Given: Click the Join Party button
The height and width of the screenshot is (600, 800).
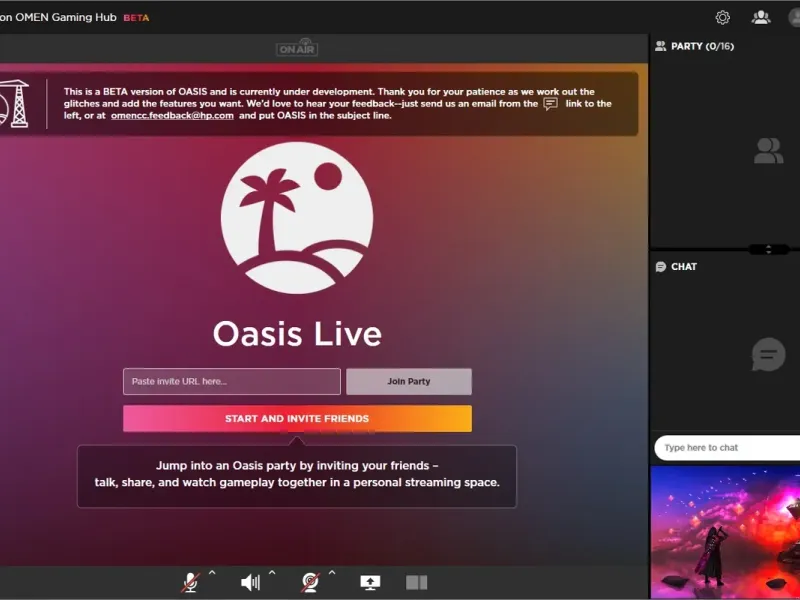Looking at the screenshot, I should tap(409, 382).
